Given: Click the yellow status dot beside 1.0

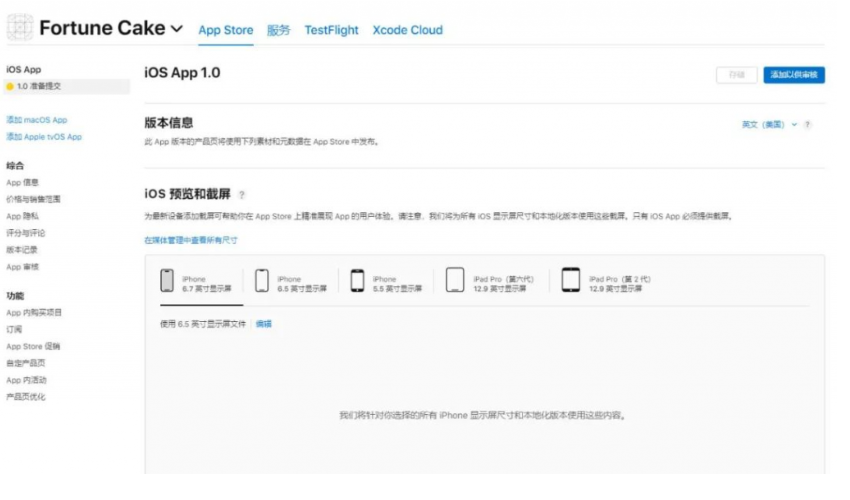Looking at the screenshot, I should point(10,86).
